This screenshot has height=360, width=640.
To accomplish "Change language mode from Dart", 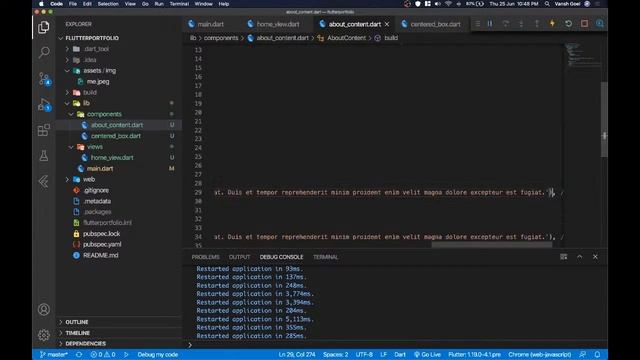I will [400, 355].
